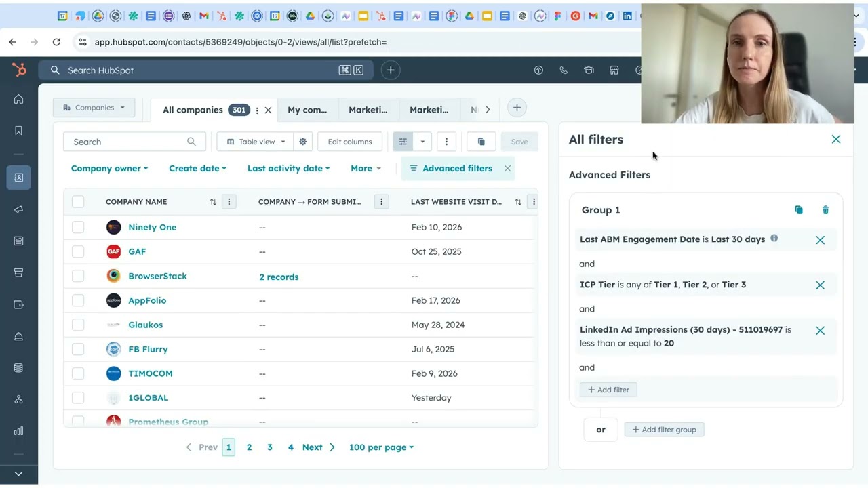Close the All filters panel
This screenshot has width=868, height=488.
[x=836, y=140]
